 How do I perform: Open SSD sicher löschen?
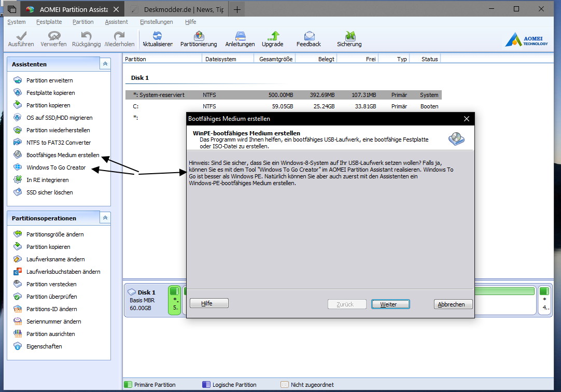coord(49,192)
